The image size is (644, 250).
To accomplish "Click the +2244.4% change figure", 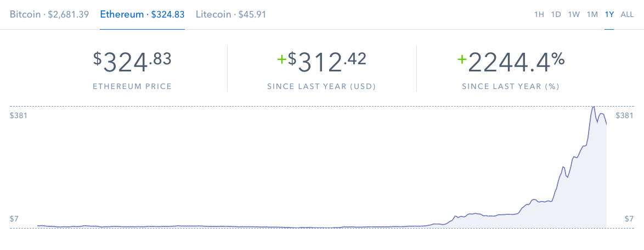I will (x=511, y=62).
